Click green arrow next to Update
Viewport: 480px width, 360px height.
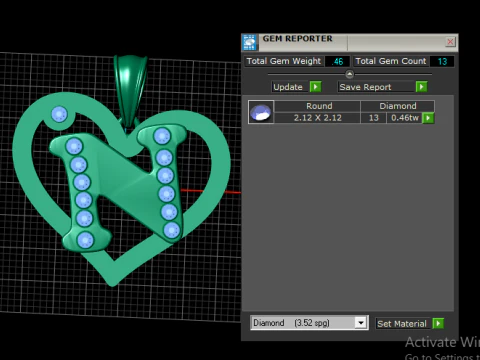tap(315, 87)
